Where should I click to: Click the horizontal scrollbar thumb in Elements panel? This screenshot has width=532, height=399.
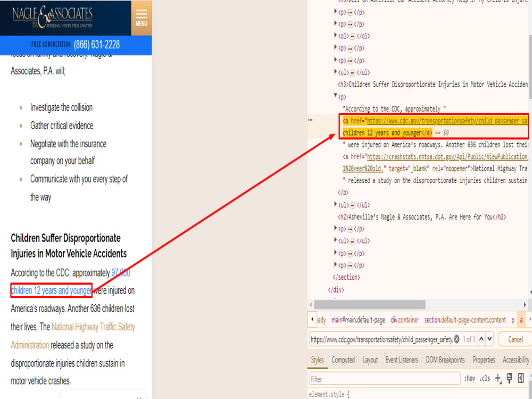coord(370,304)
